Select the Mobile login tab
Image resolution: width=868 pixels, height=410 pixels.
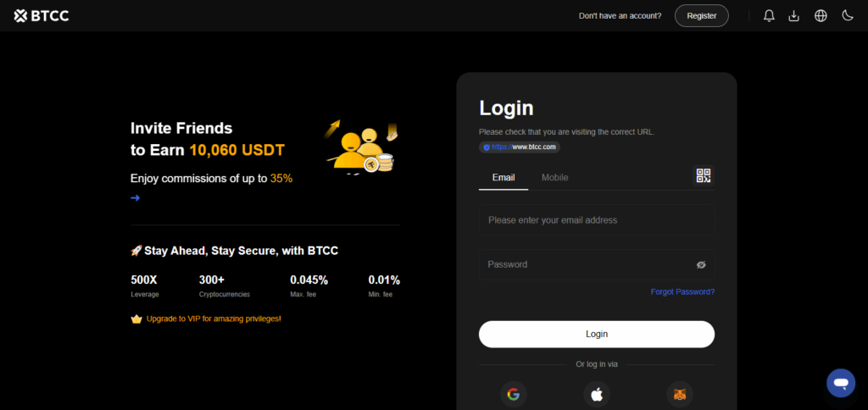coord(554,178)
